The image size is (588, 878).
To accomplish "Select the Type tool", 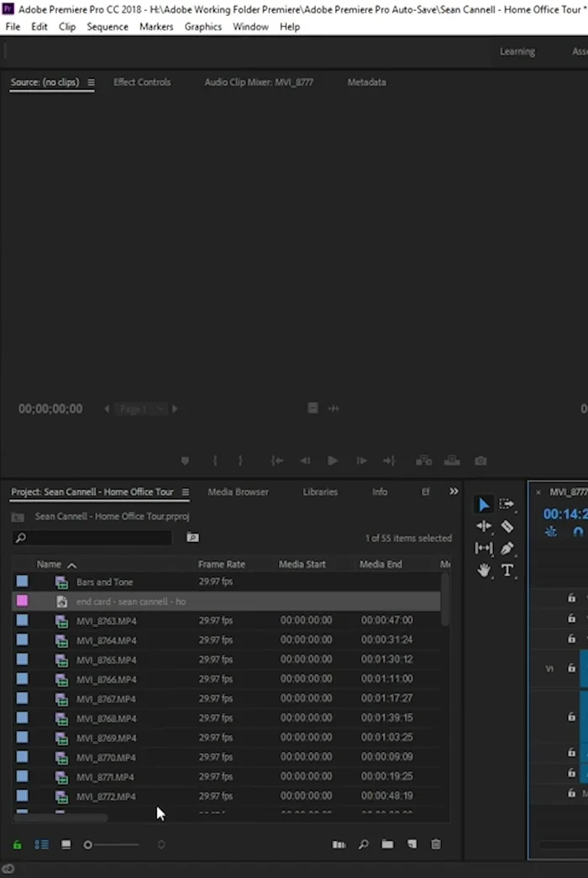I will [507, 570].
